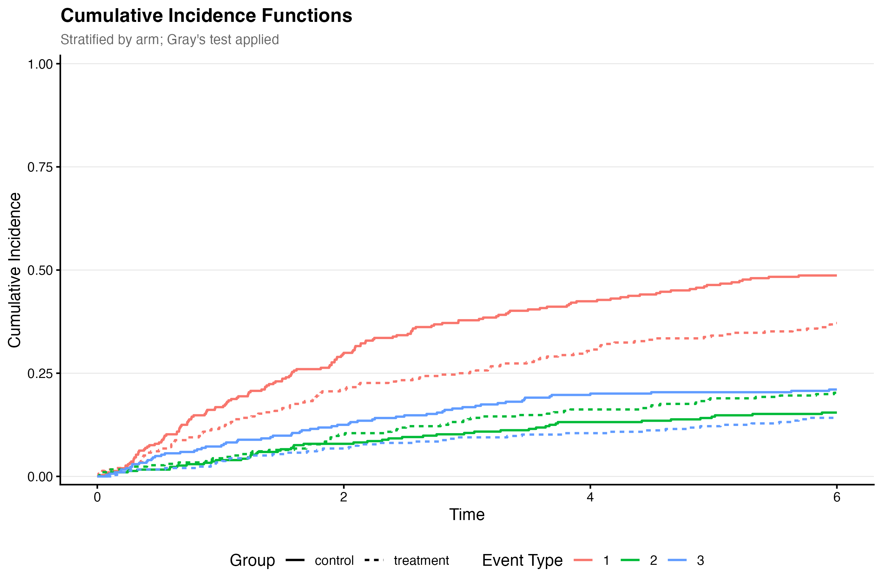Click the green Event Type 2 legend swatch
The width and height of the screenshot is (882, 588).
pos(630,560)
